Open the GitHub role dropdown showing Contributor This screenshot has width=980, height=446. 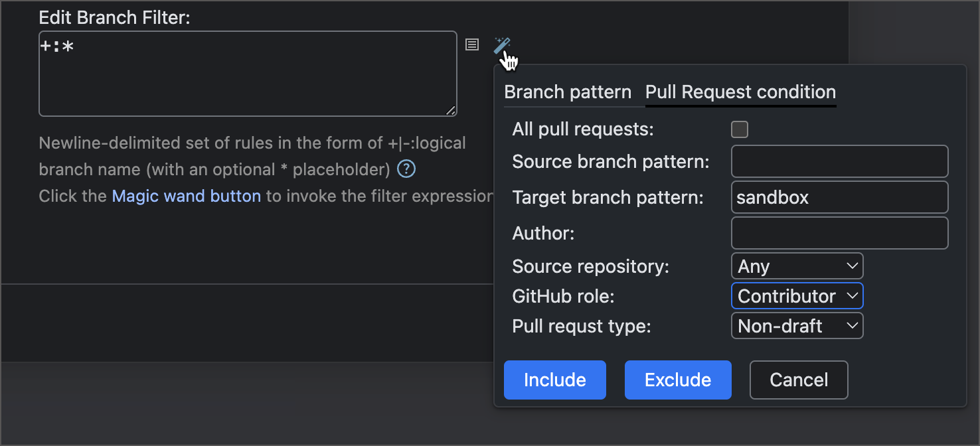(x=797, y=295)
